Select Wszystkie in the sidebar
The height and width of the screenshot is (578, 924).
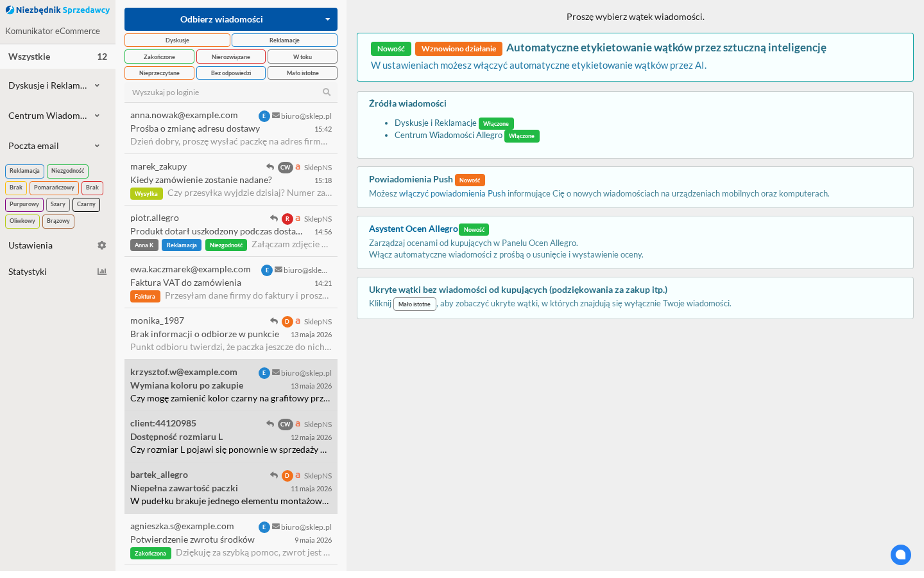(x=58, y=57)
